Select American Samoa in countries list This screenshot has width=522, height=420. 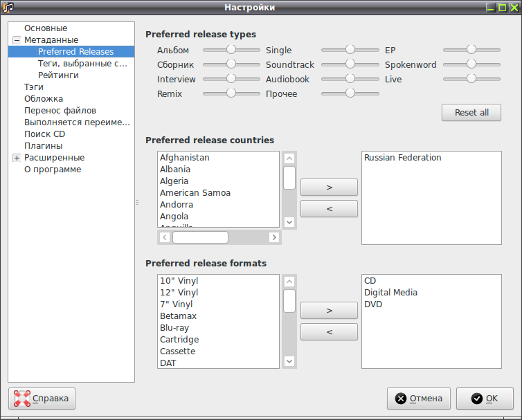point(218,193)
